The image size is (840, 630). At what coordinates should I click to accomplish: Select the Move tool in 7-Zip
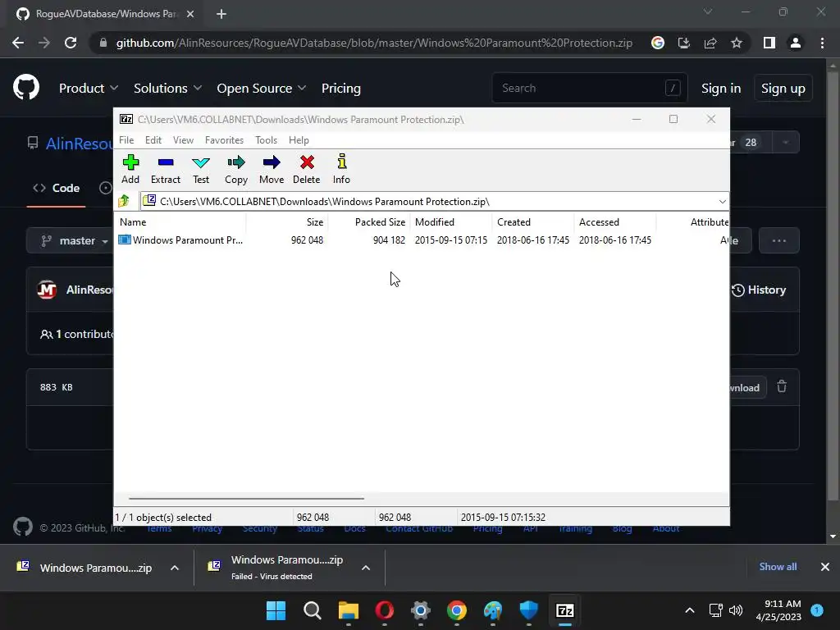(x=272, y=169)
